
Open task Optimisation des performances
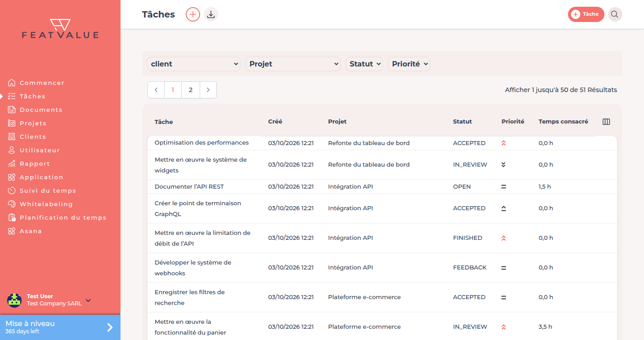tap(201, 143)
